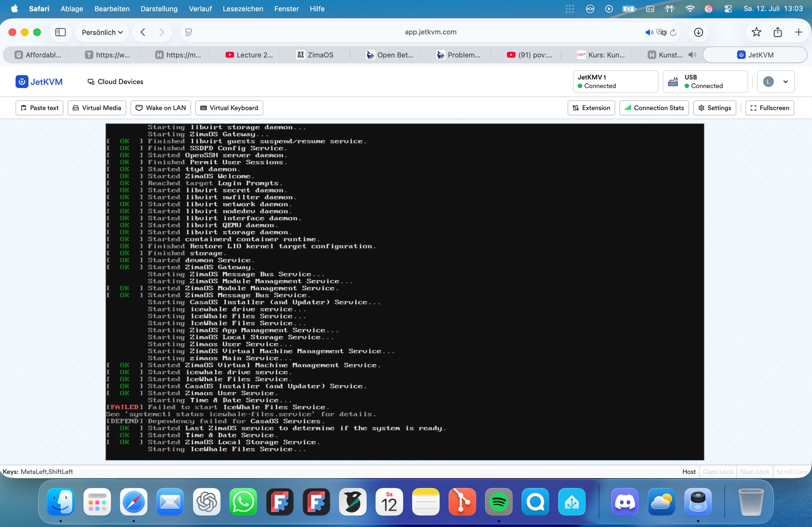The height and width of the screenshot is (527, 812).
Task: Open WhatsApp from the Dock
Action: (x=243, y=502)
